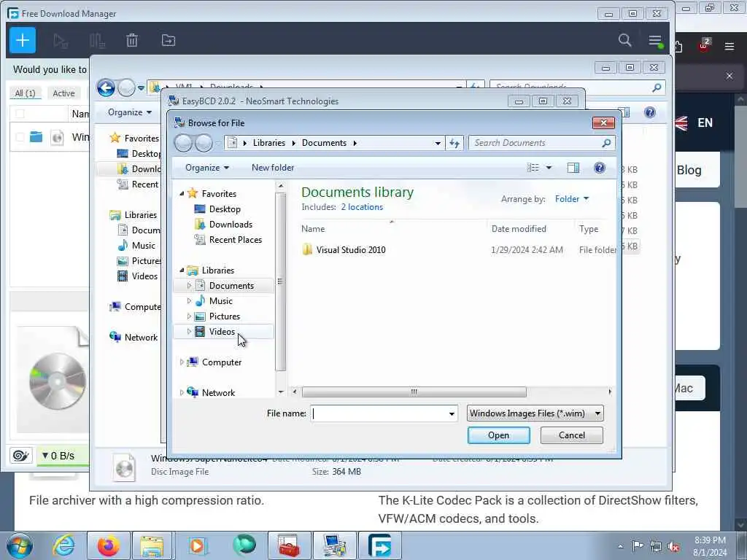Open media player taskbar icon
Viewport: 747px width, 560px height.
[x=197, y=545]
